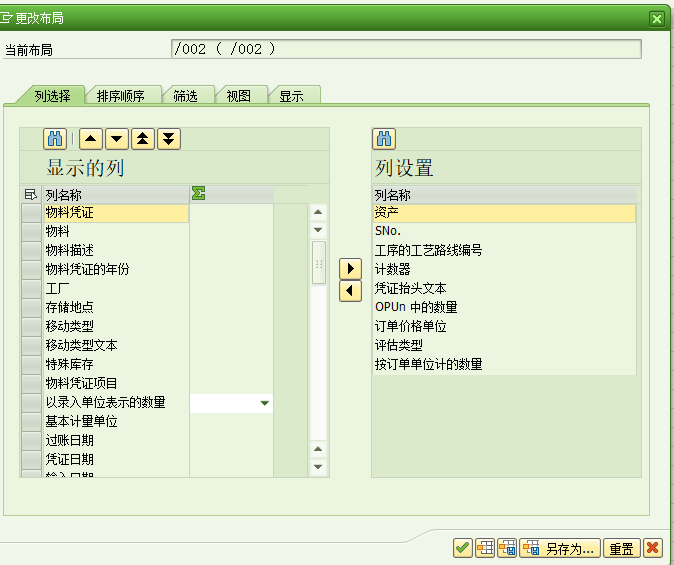The height and width of the screenshot is (565, 674).
Task: Open the 筛选 tab
Action: click(x=185, y=96)
